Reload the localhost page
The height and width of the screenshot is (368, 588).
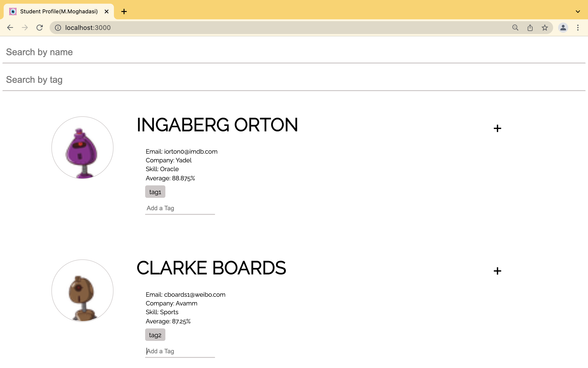click(x=40, y=28)
